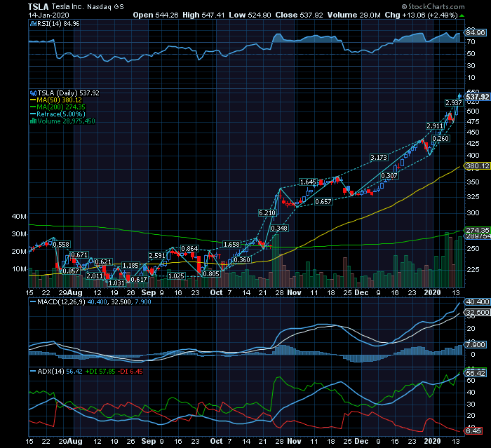Viewport: 491px width, 448px height.
Task: Click the +DI 57.85 green value
Action: 100,372
